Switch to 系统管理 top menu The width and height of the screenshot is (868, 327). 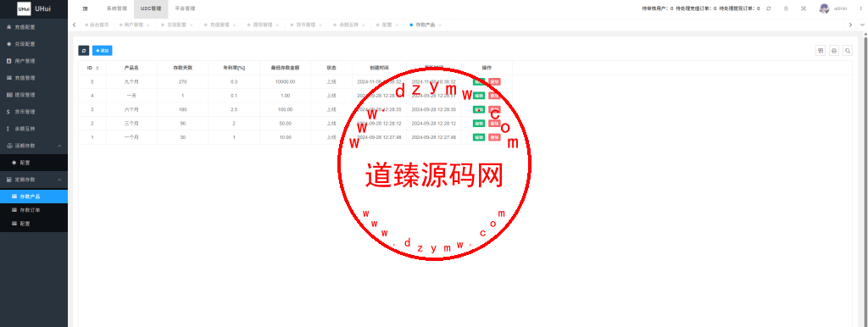point(117,8)
